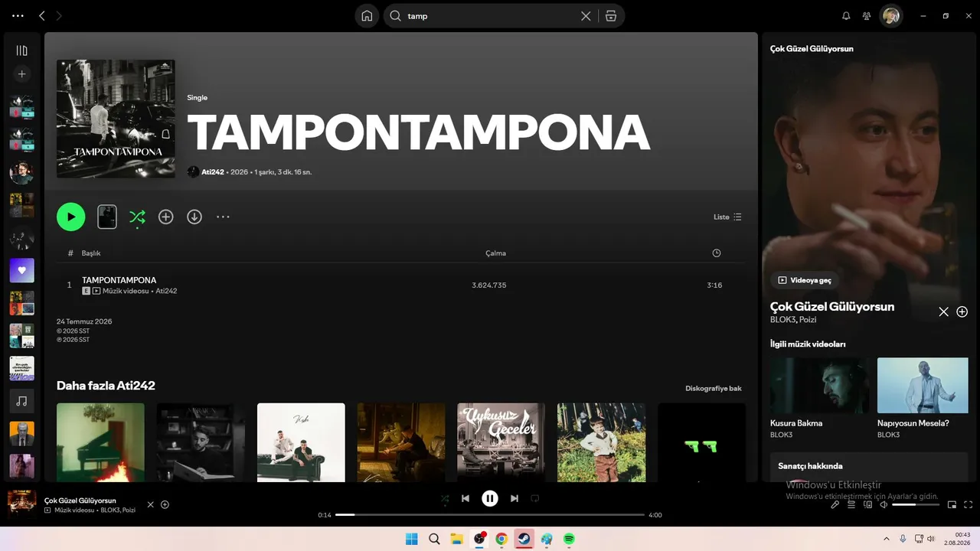Open the play queue

[x=851, y=504]
